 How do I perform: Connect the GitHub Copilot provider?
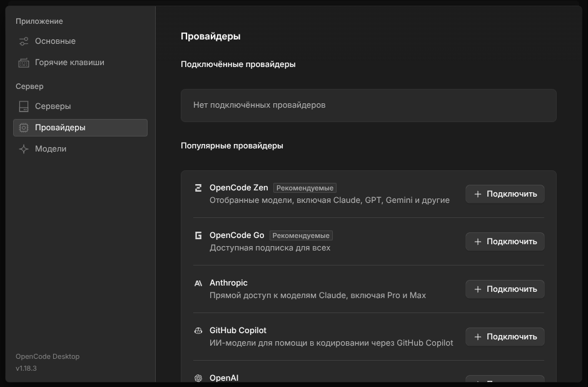[505, 337]
